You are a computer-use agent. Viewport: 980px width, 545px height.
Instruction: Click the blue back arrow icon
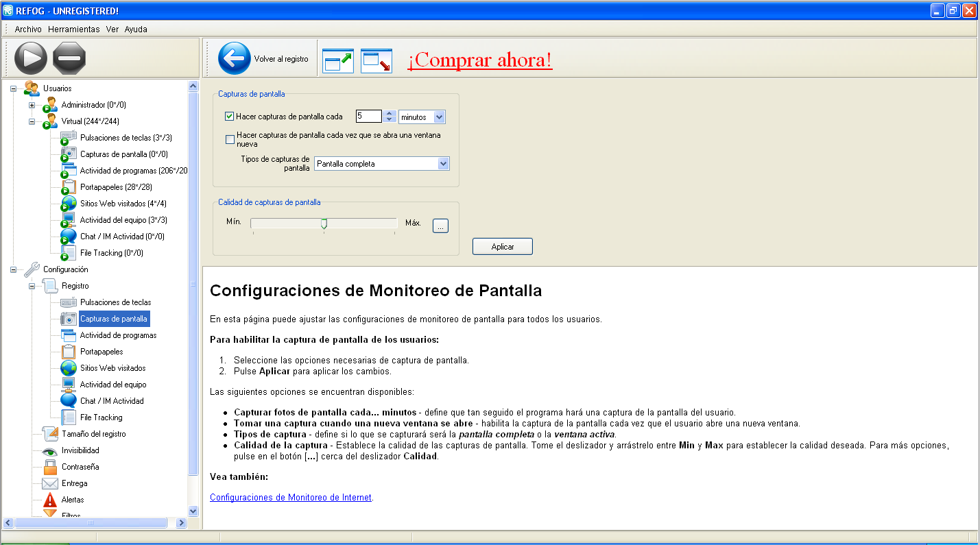(235, 58)
